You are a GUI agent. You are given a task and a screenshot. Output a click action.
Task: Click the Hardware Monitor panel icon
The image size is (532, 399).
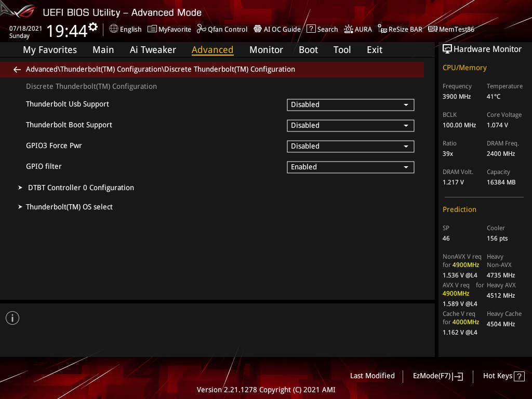pos(447,49)
